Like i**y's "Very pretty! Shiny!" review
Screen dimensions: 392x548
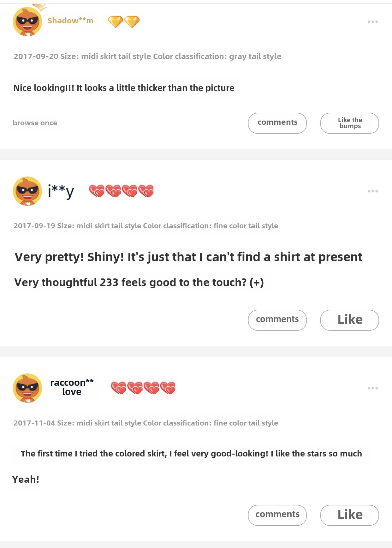(x=349, y=320)
